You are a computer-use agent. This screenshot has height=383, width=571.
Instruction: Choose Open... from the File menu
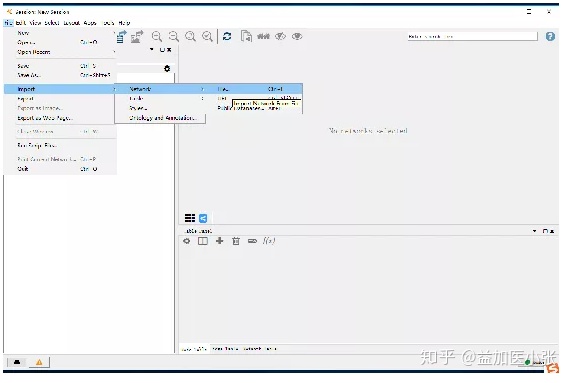pos(60,42)
